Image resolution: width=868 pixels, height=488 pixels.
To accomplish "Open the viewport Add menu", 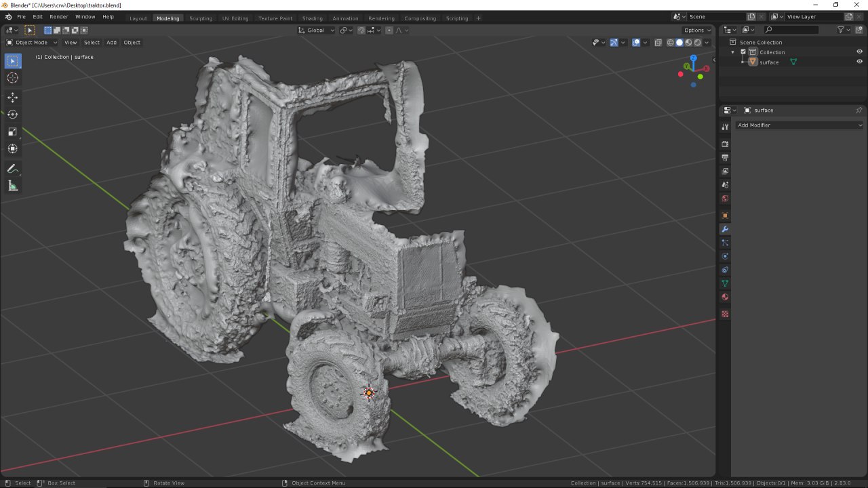I will [x=111, y=42].
